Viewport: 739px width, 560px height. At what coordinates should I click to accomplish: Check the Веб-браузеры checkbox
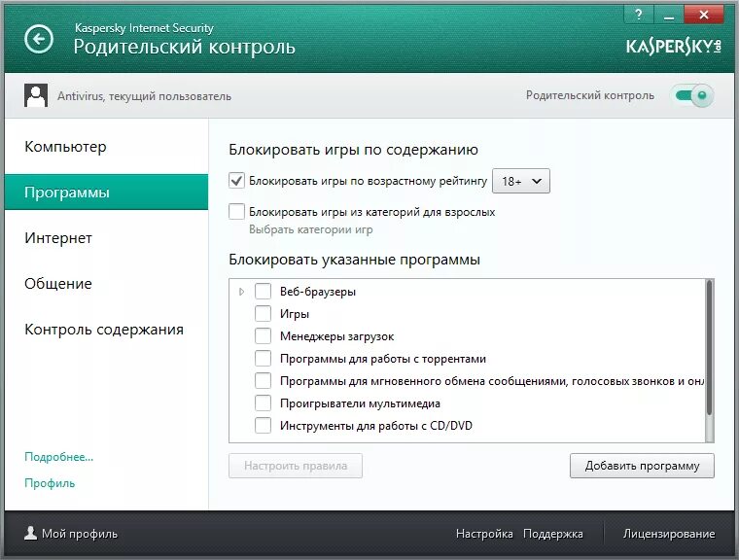pyautogui.click(x=263, y=292)
